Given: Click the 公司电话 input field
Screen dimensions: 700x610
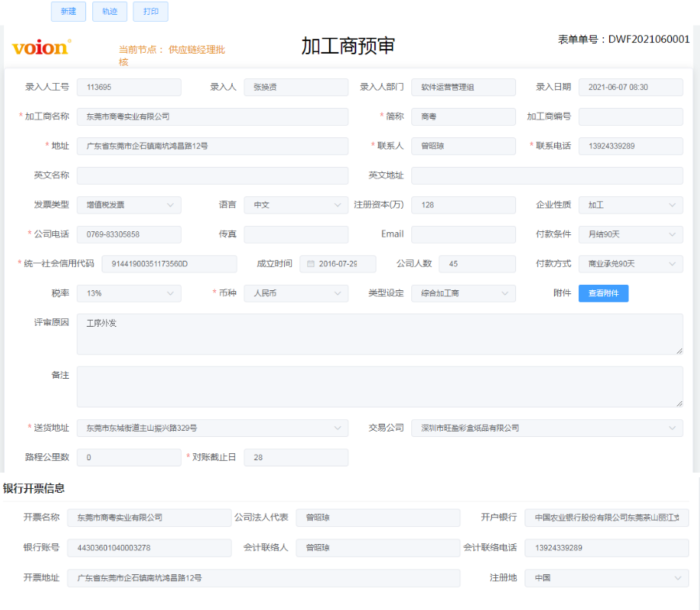Looking at the screenshot, I should (x=129, y=234).
